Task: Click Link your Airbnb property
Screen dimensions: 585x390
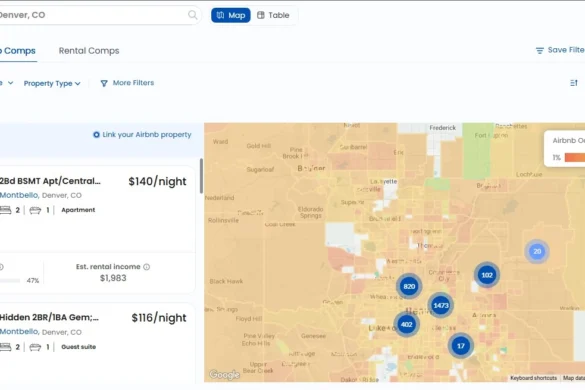Action: (142, 135)
